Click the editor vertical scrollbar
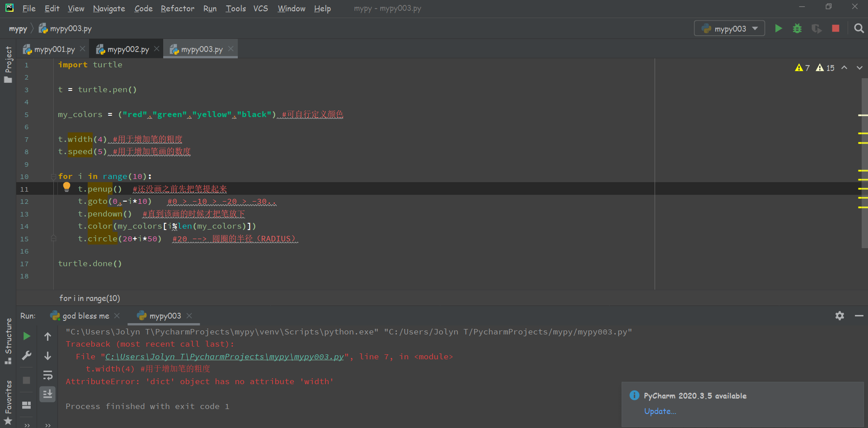 pos(864,163)
